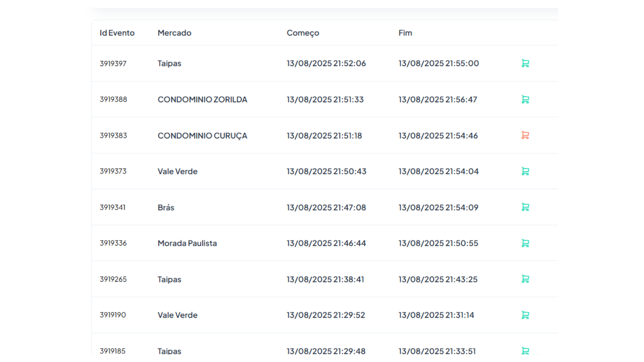644x362 pixels.
Task: Select Morada Paulista market name
Action: click(187, 243)
